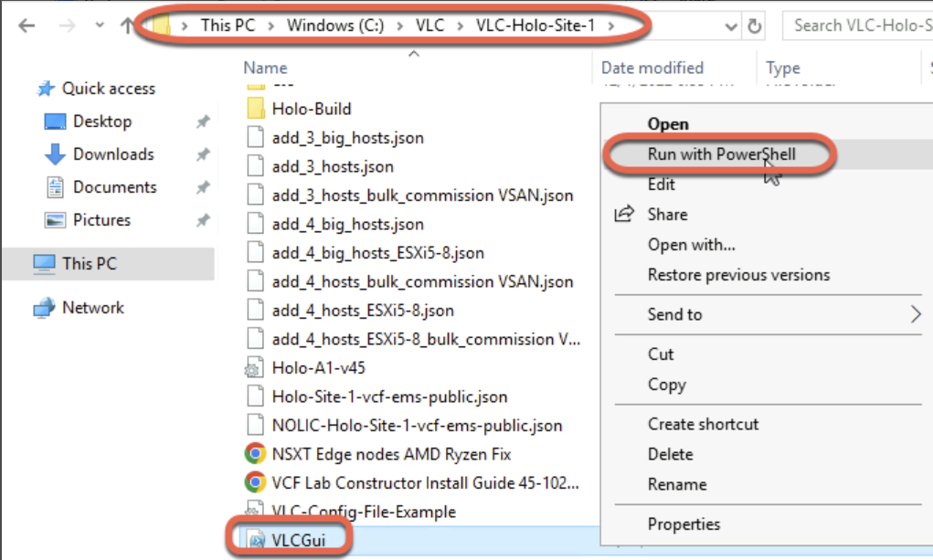Select the Holo-Build folder
The width and height of the screenshot is (933, 560).
(x=312, y=109)
